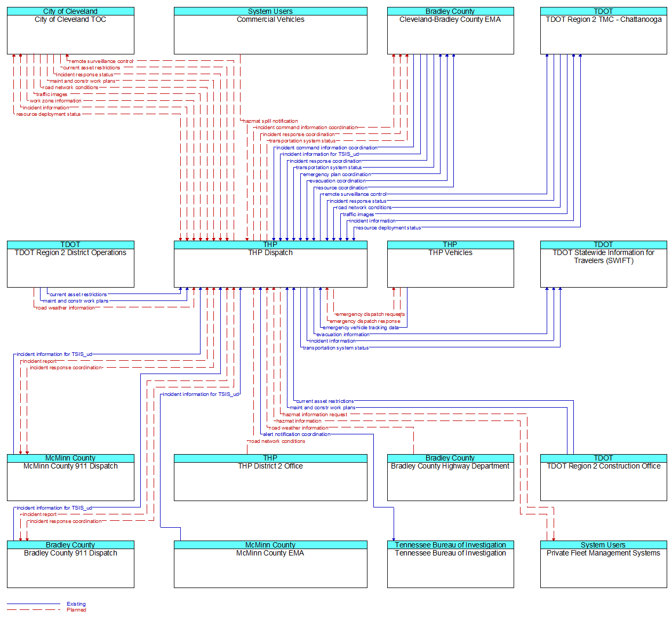Select the 'emergency plan coordination' flow label

(x=337, y=174)
